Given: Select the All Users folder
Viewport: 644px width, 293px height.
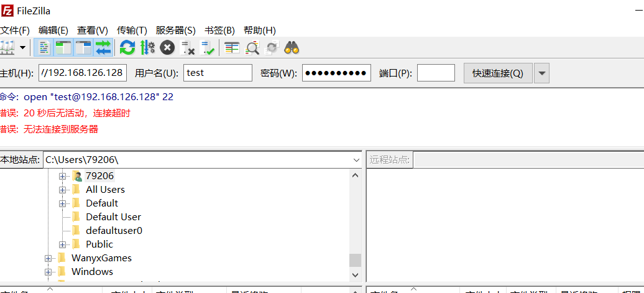Looking at the screenshot, I should pos(105,190).
